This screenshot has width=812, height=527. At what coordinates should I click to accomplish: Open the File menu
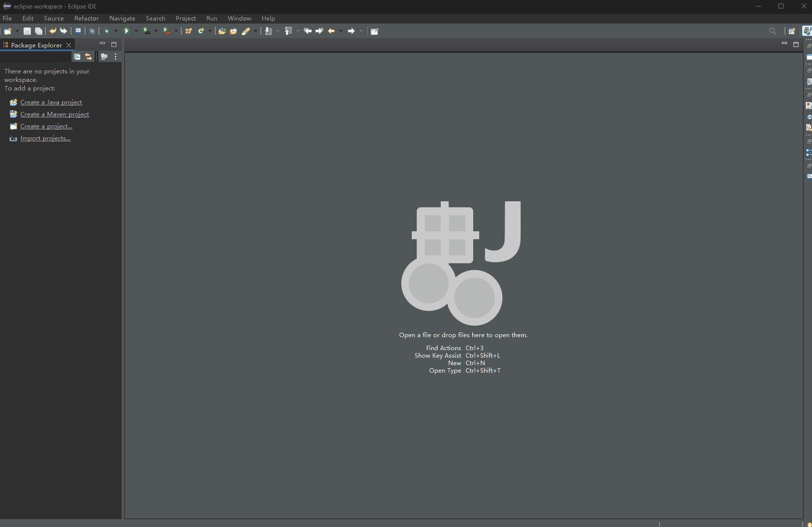(7, 18)
